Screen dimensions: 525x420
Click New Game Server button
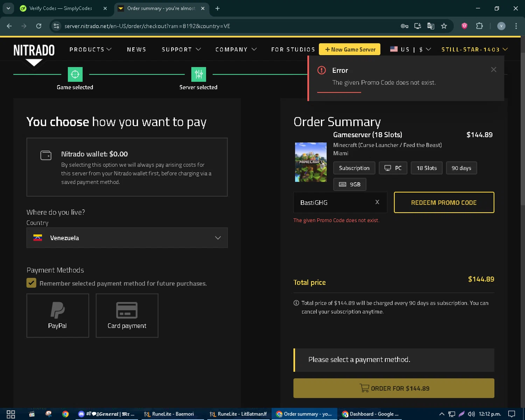[350, 49]
